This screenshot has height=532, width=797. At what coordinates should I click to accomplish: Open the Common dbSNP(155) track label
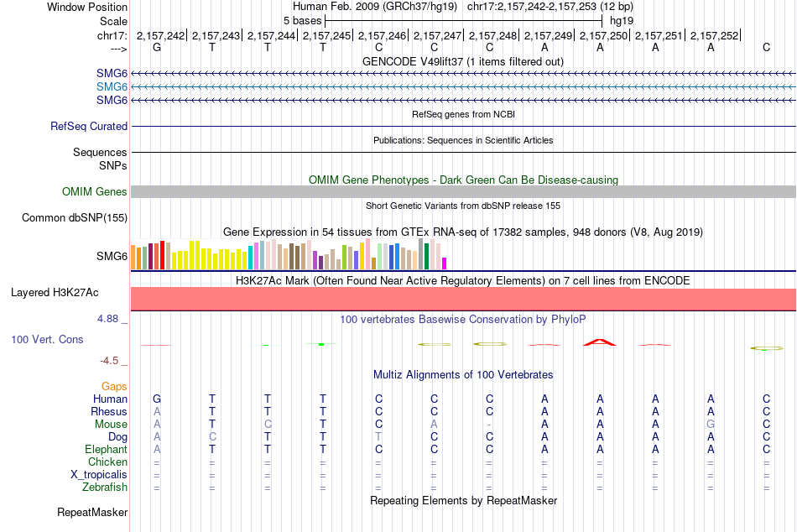coord(75,217)
